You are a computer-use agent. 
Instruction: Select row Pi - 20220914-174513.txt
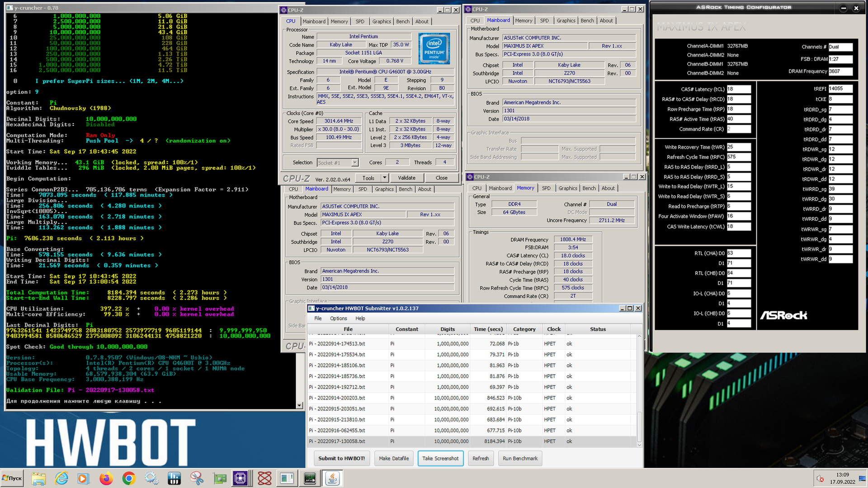pos(472,343)
